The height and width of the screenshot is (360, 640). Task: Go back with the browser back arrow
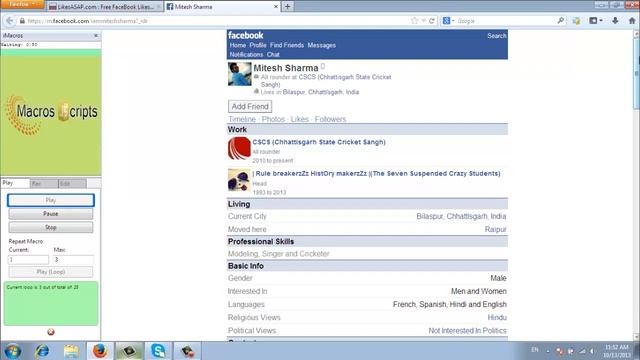[10, 21]
